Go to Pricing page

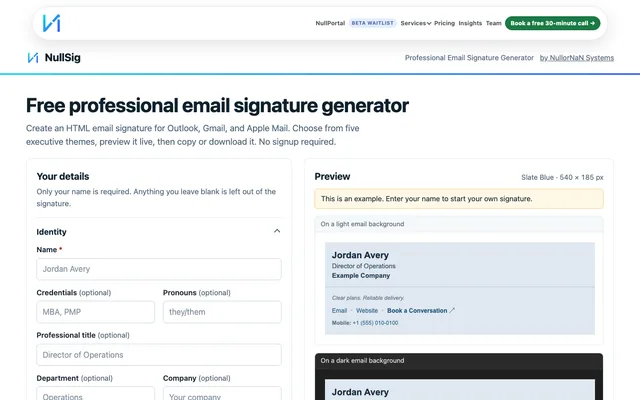coord(444,23)
